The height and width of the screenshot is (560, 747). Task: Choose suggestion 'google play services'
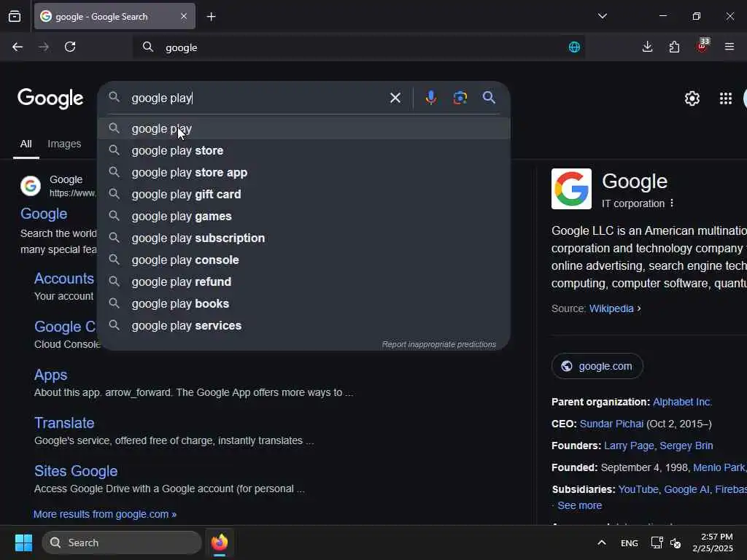click(x=304, y=326)
